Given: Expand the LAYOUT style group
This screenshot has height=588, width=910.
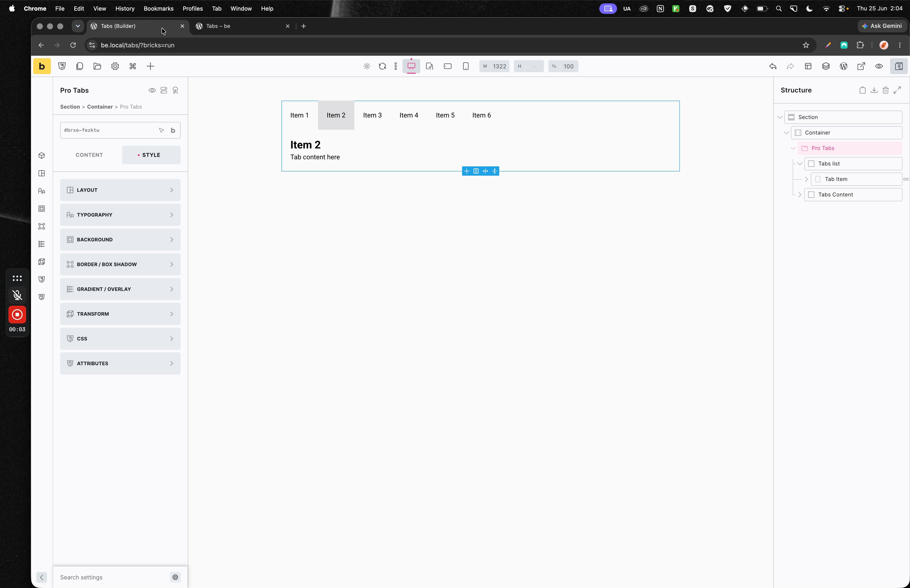Looking at the screenshot, I should click(x=120, y=190).
